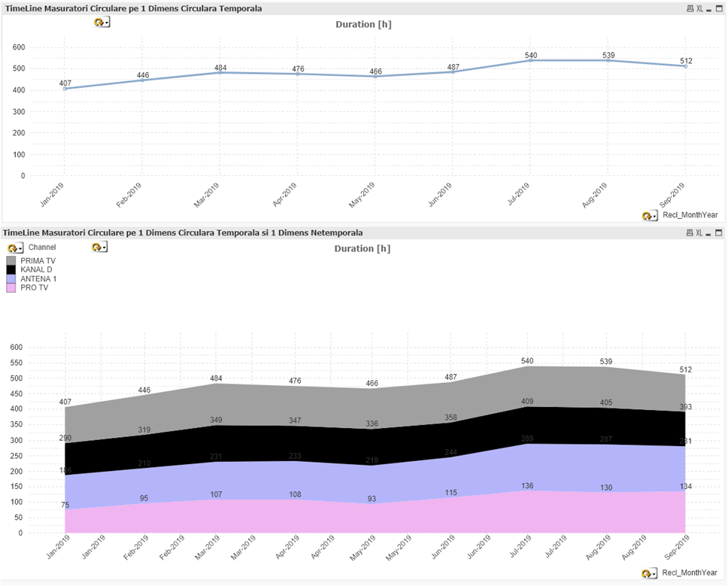Click the 405 value label in the area chart
The height and width of the screenshot is (586, 728).
coord(606,402)
